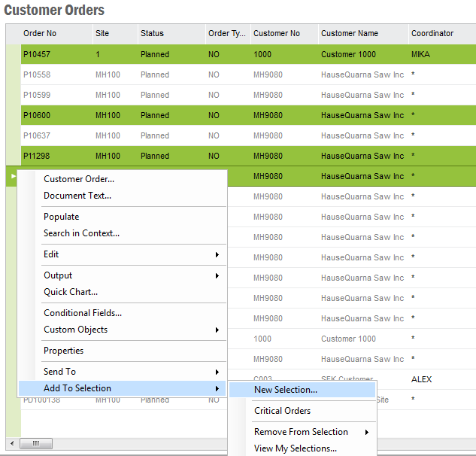The height and width of the screenshot is (456, 476).
Task: Click Search in Context... option
Action: point(81,233)
